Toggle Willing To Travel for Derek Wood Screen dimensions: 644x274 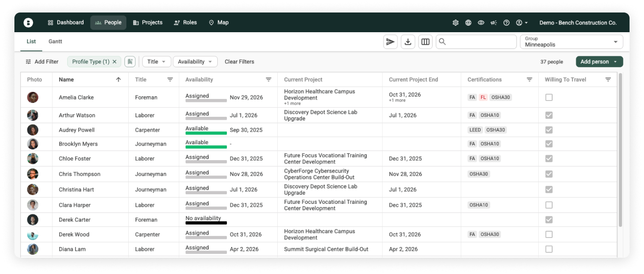tap(549, 235)
